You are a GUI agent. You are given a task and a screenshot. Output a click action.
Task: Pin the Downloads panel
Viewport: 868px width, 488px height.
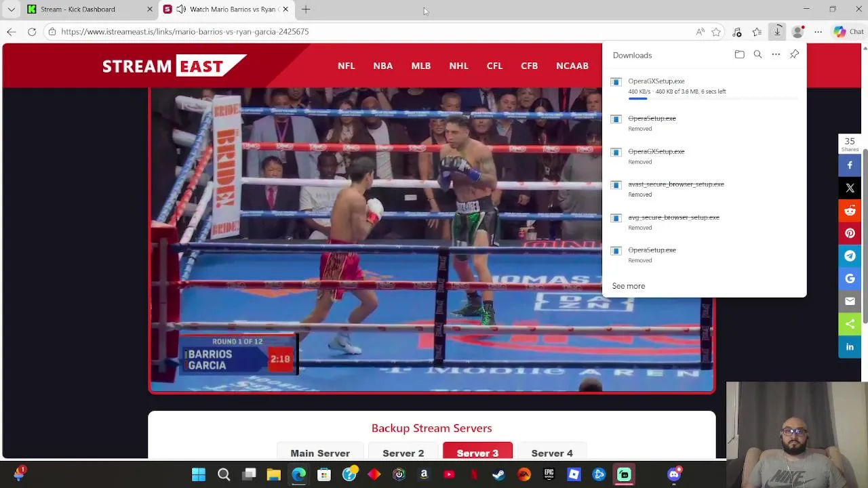[x=794, y=55]
